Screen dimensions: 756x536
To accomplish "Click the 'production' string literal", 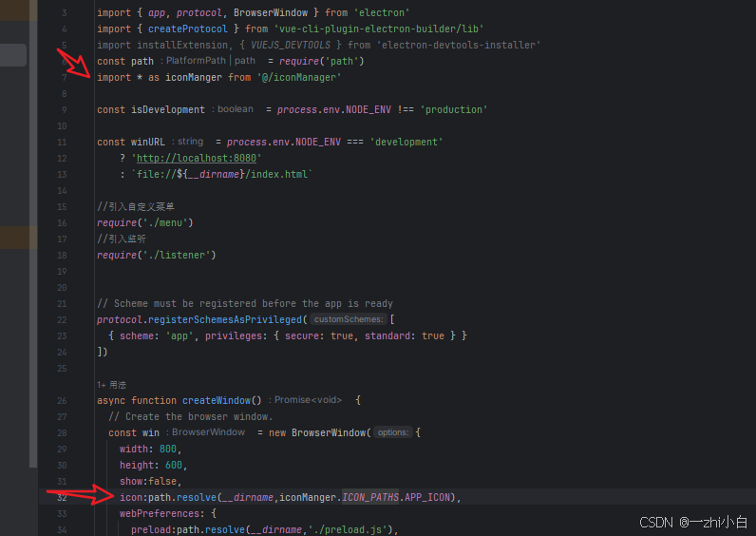I will click(453, 109).
